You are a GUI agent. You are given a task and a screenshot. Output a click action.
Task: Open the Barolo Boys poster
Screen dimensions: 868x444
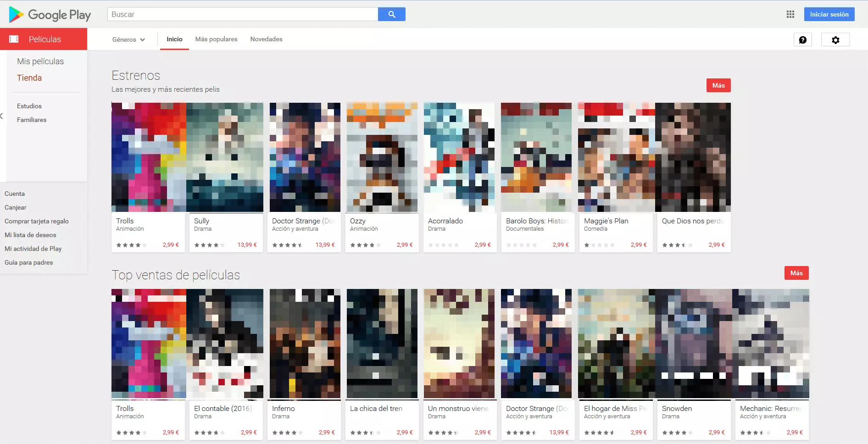[x=536, y=157]
